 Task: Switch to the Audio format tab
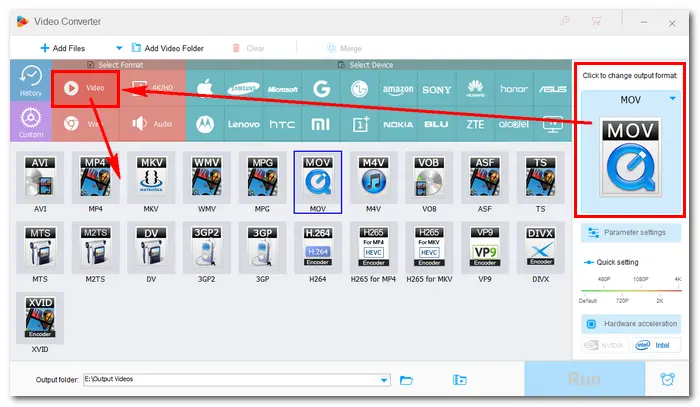(152, 124)
